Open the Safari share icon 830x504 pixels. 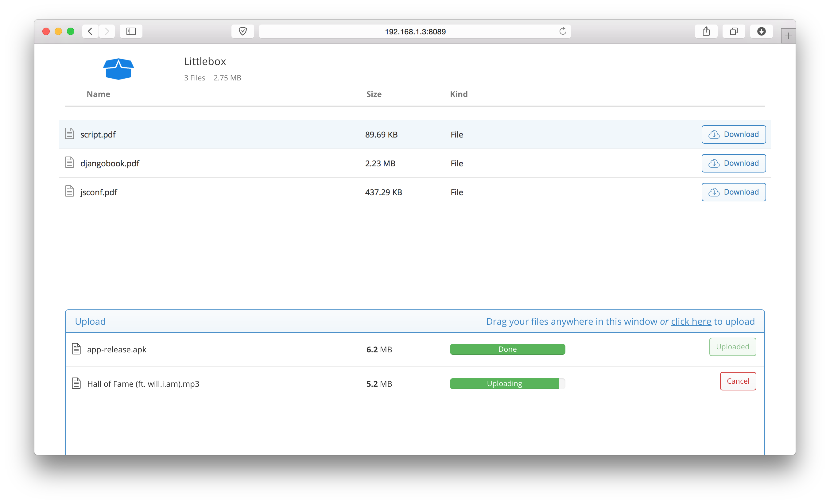(x=706, y=31)
